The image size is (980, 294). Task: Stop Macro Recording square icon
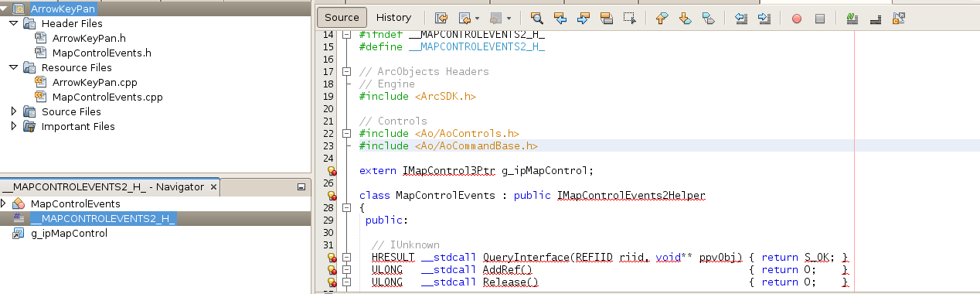coord(820,18)
